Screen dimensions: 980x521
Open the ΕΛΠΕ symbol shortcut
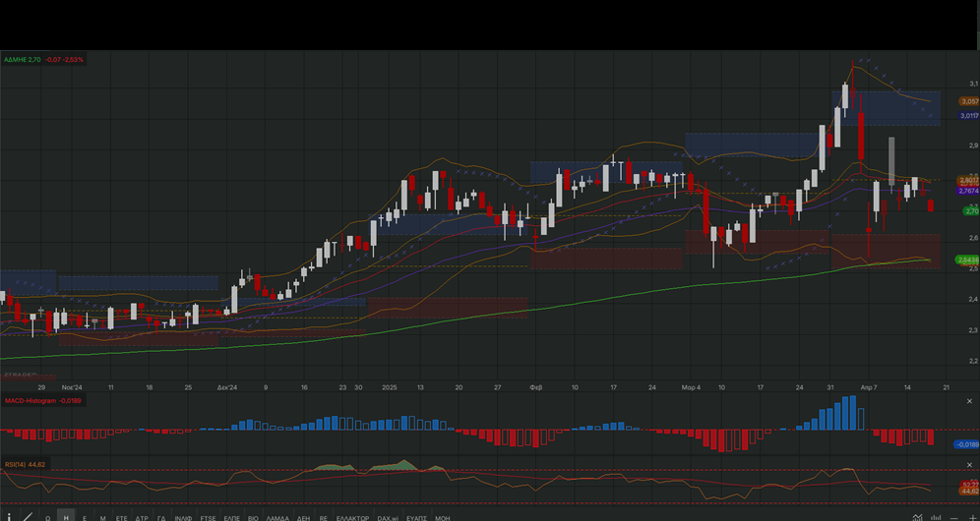(x=232, y=518)
